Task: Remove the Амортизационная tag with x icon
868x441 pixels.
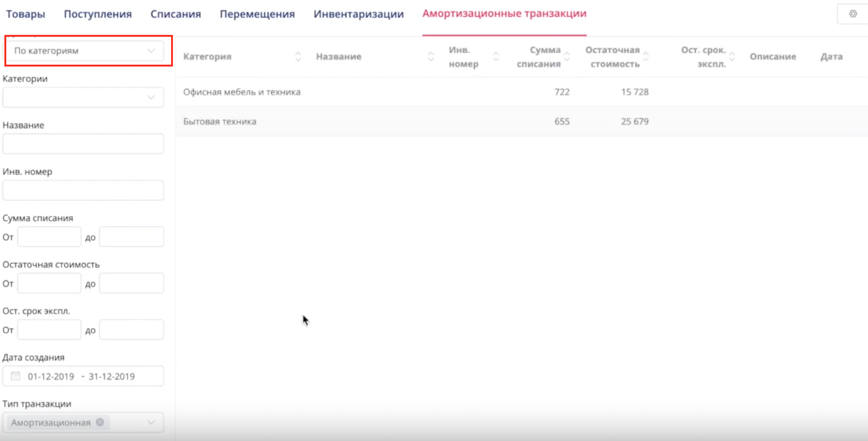Action: tap(100, 422)
